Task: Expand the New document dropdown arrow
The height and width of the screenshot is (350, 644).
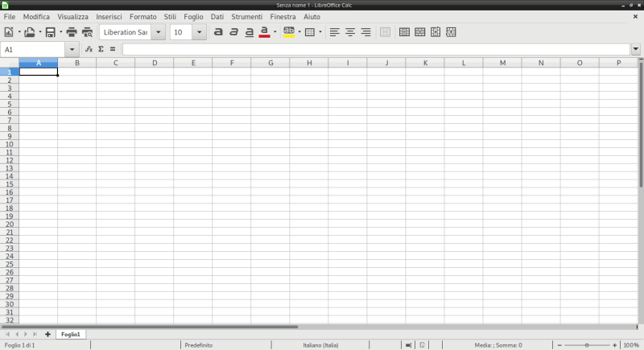Action: 19,32
